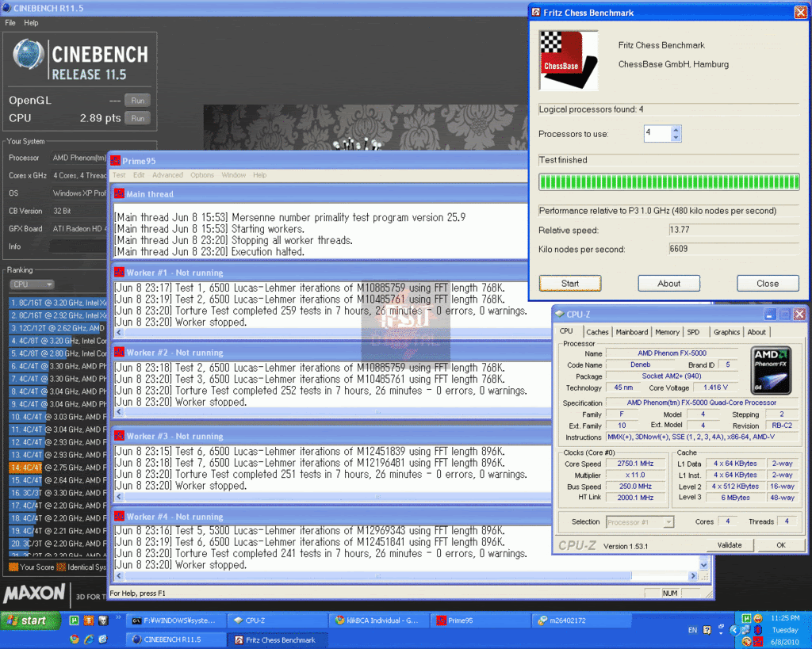The width and height of the screenshot is (812, 649).
Task: Click the Main thread window icon in Prime95
Action: pyautogui.click(x=119, y=193)
